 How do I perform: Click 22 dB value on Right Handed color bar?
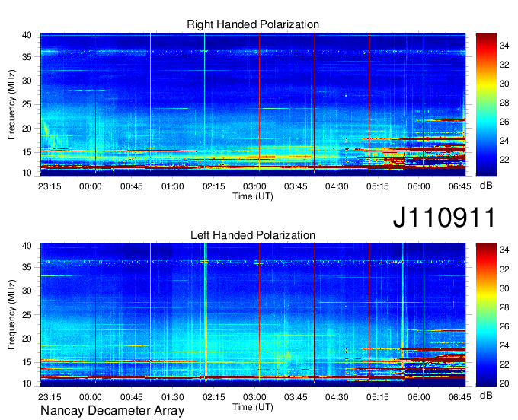(504, 160)
